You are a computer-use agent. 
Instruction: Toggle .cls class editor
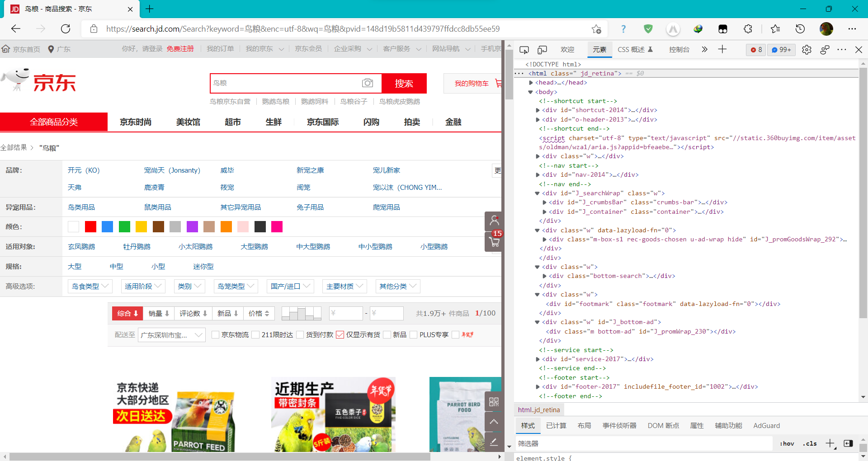click(810, 443)
